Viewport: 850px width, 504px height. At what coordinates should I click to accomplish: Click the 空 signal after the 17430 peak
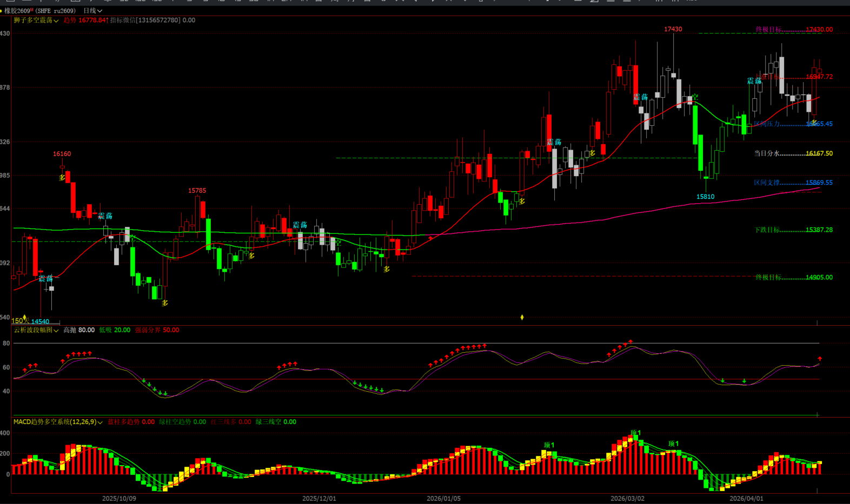(x=695, y=97)
